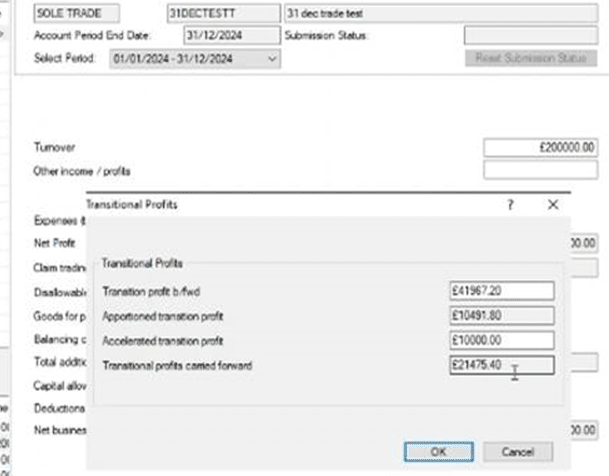This screenshot has width=609, height=476.
Task: Click the 'Net Profit' label
Action: pos(54,243)
